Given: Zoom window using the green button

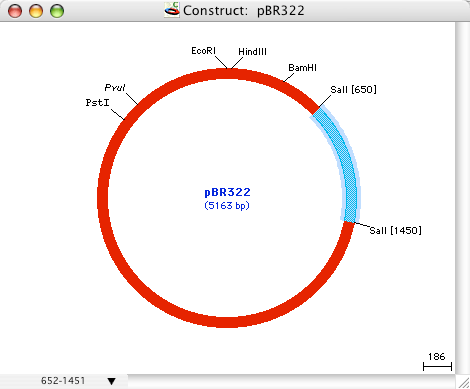Looking at the screenshot, I should (57, 11).
